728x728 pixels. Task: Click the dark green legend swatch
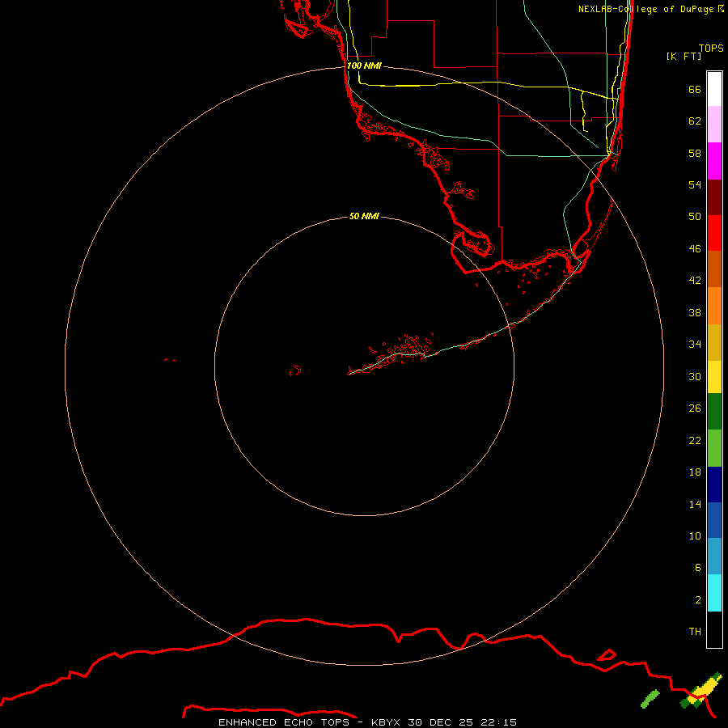[714, 412]
